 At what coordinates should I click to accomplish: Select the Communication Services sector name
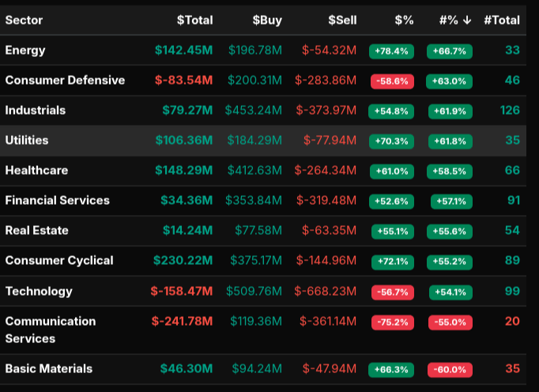click(x=51, y=330)
